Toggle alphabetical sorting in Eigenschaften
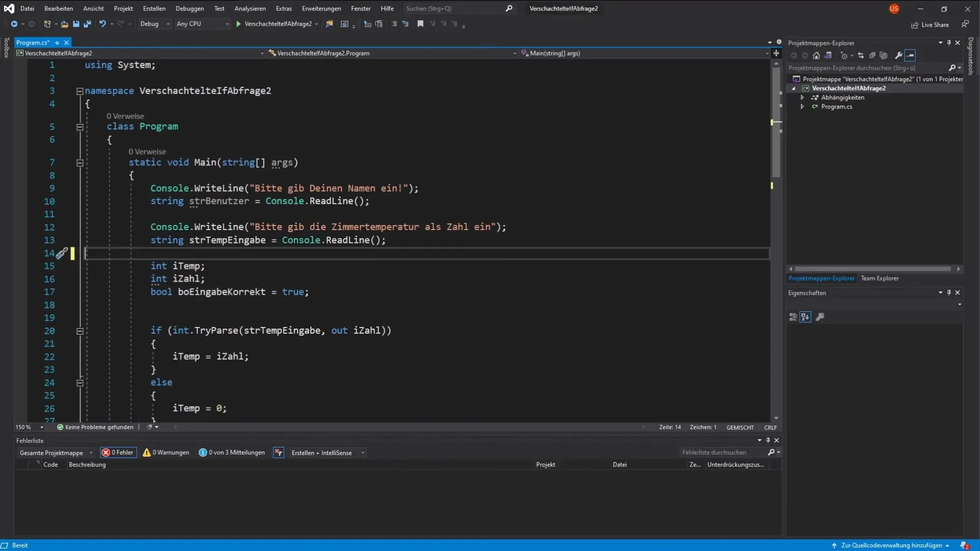 (805, 317)
